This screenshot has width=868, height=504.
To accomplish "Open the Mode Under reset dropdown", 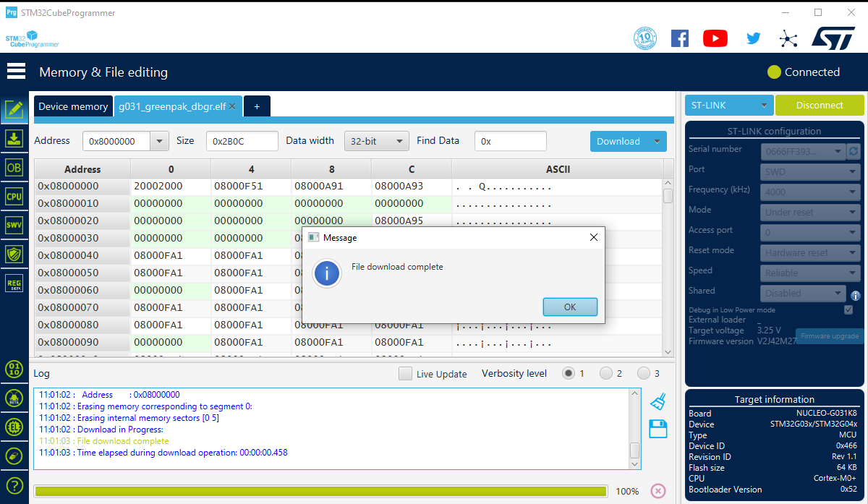I will pos(810,213).
